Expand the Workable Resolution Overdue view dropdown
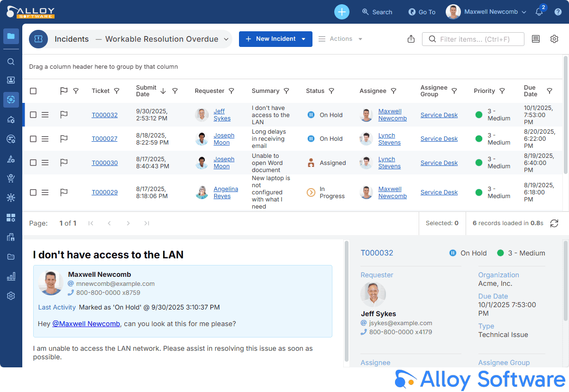 pyautogui.click(x=226, y=39)
